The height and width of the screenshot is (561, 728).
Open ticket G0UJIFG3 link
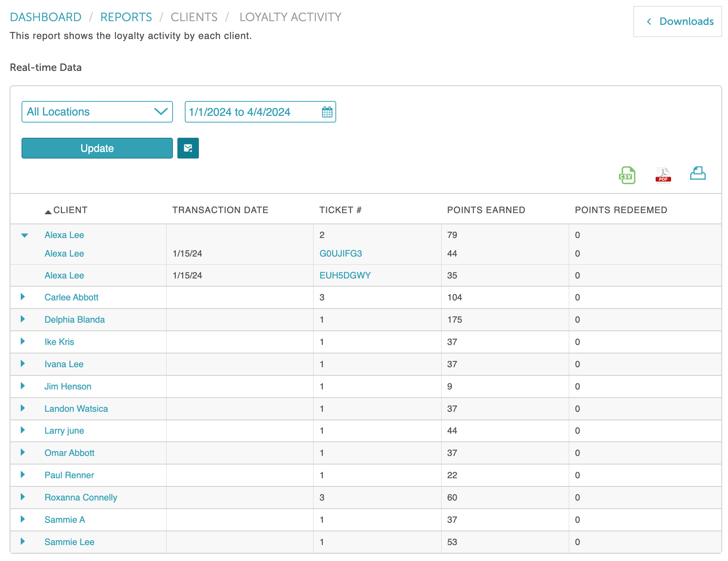[341, 254]
